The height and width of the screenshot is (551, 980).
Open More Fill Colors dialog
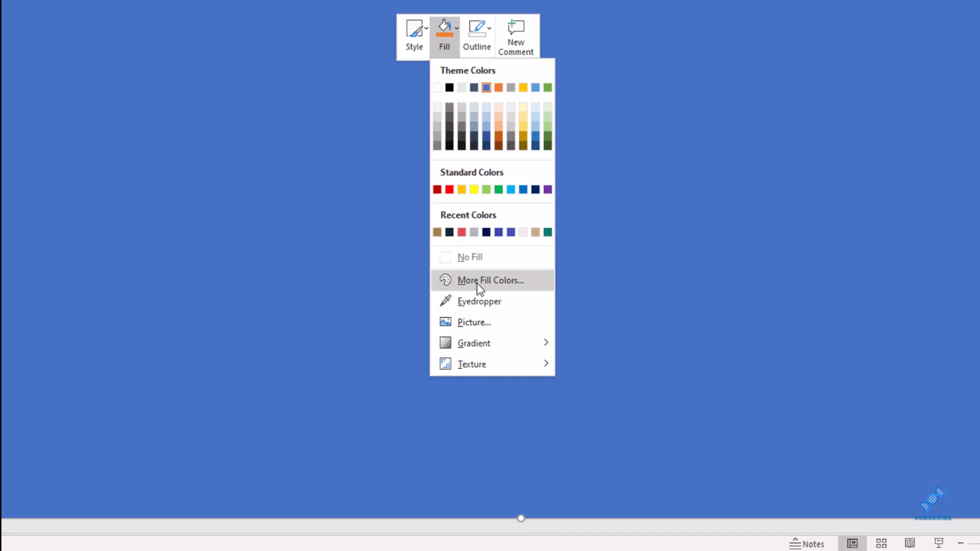point(492,280)
